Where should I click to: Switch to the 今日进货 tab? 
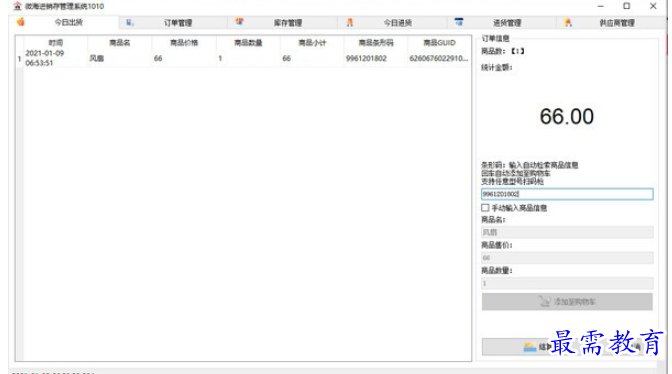click(397, 23)
